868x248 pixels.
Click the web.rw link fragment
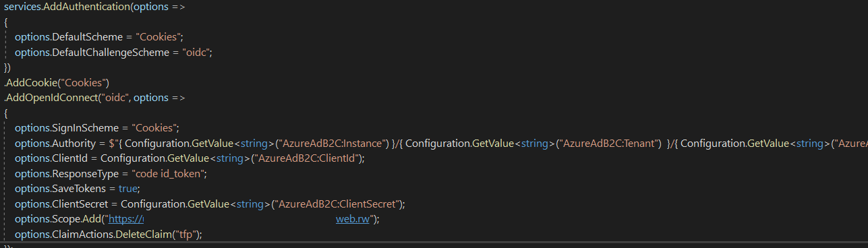[353, 219]
